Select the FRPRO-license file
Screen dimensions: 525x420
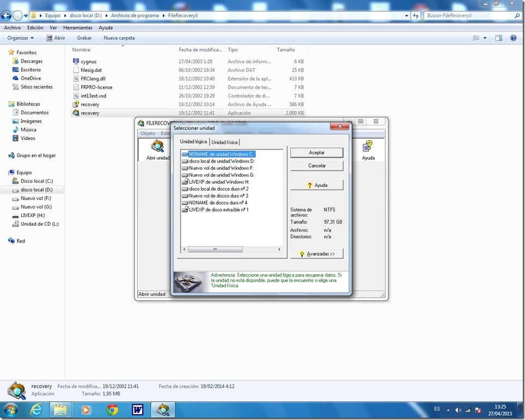[x=188, y=87]
